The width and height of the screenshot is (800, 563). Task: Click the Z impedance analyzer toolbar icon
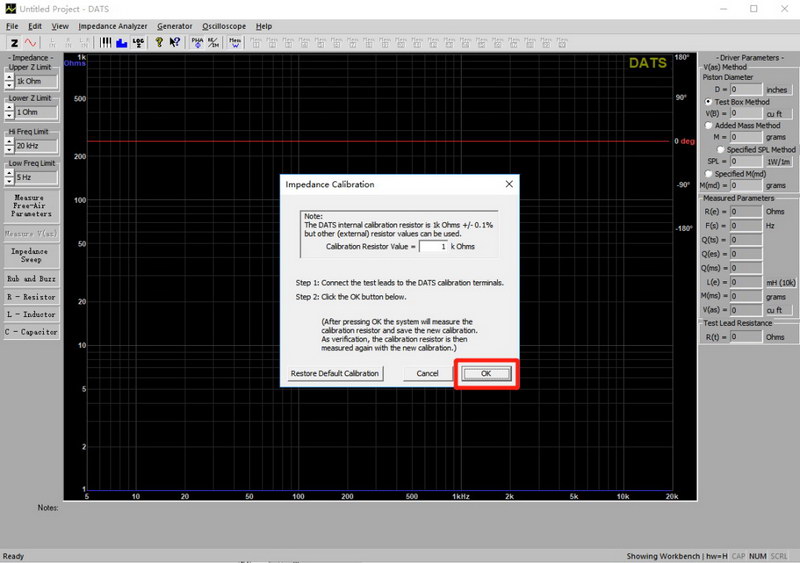coord(14,43)
